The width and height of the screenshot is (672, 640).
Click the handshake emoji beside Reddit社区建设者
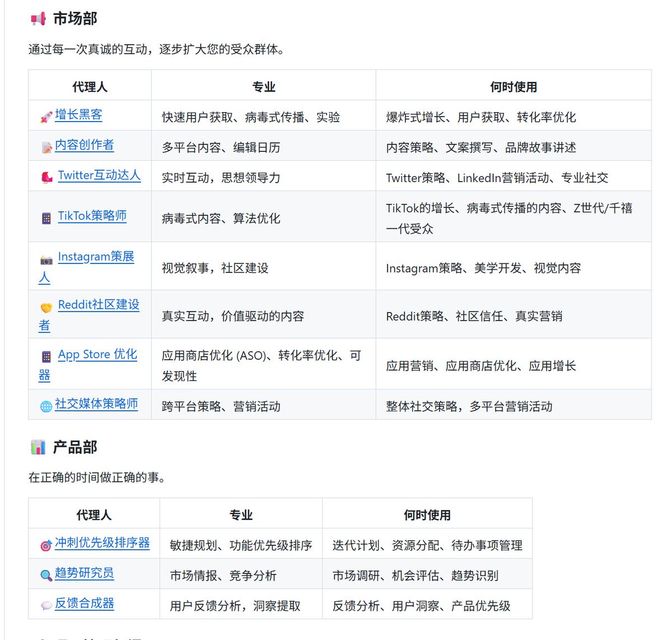[46, 308]
